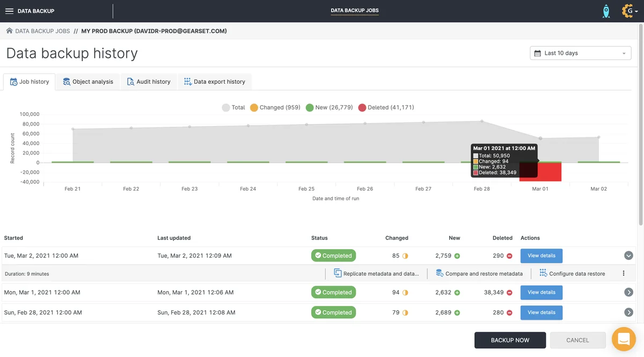644x357 pixels.
Task: Click the Total data point for Mar 01
Action: point(540,139)
